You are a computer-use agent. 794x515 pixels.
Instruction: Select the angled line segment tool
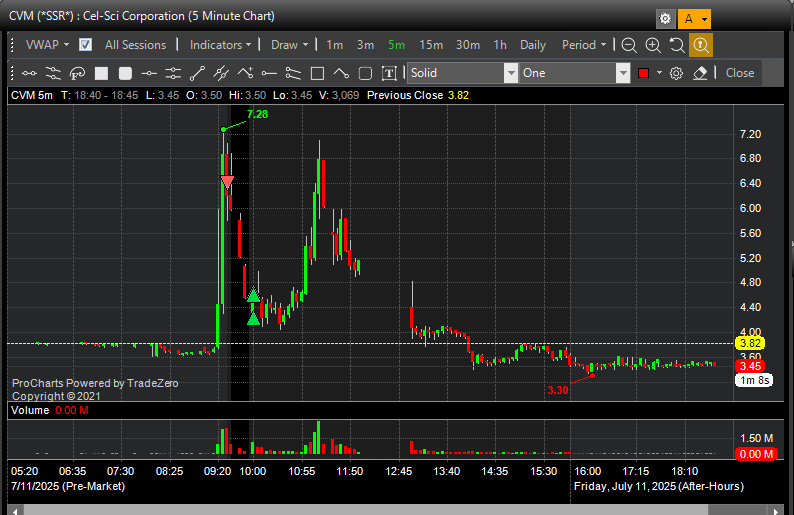(x=341, y=73)
